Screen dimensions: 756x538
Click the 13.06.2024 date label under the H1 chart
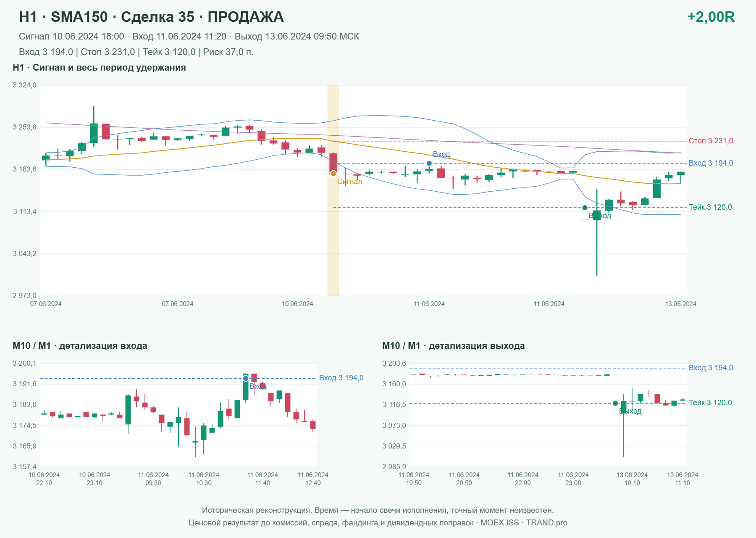pyautogui.click(x=680, y=304)
